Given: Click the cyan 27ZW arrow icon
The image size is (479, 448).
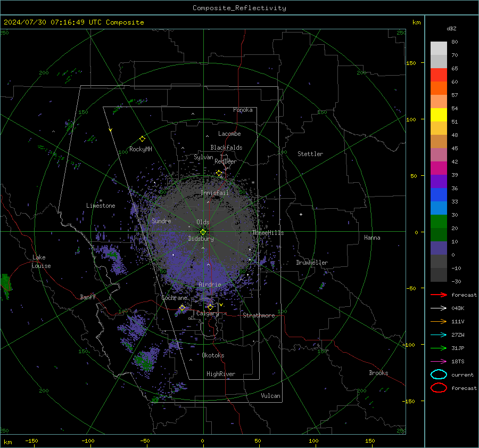Looking at the screenshot, I should (439, 335).
